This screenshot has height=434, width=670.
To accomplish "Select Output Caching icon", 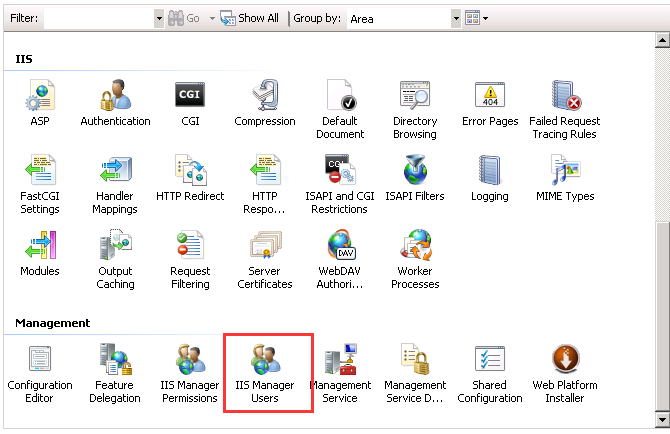I will (x=115, y=244).
